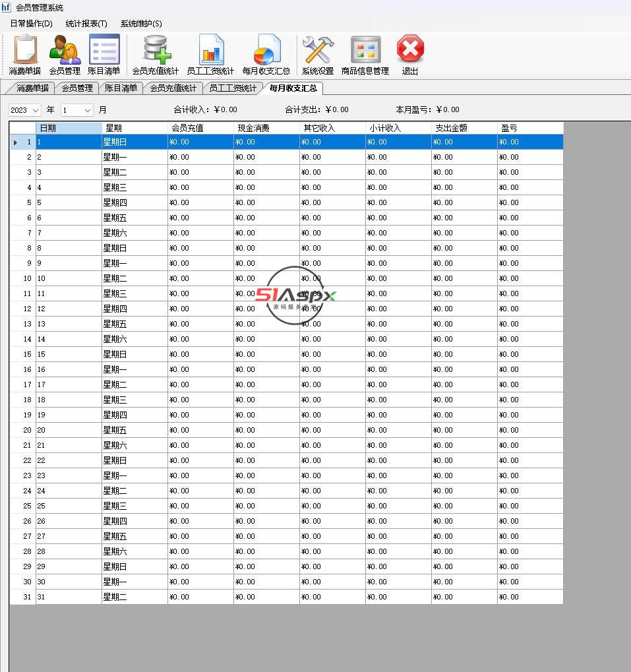The image size is (631, 672).
Task: Switch to the 消费单据 tab
Action: [32, 88]
